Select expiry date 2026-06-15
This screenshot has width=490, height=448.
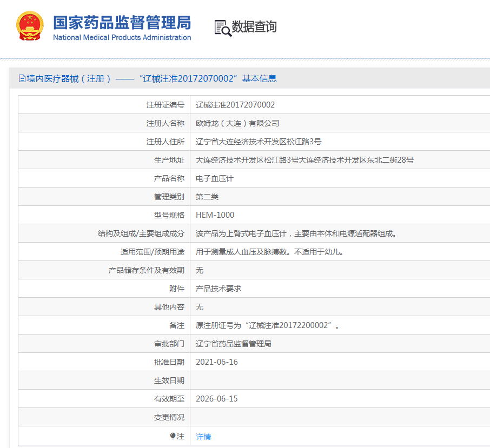click(217, 399)
